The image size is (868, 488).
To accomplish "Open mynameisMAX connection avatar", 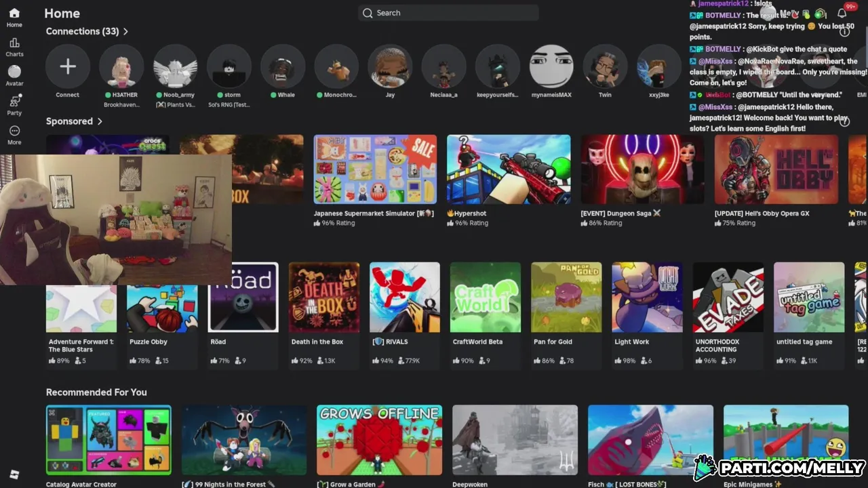I will pos(551,66).
